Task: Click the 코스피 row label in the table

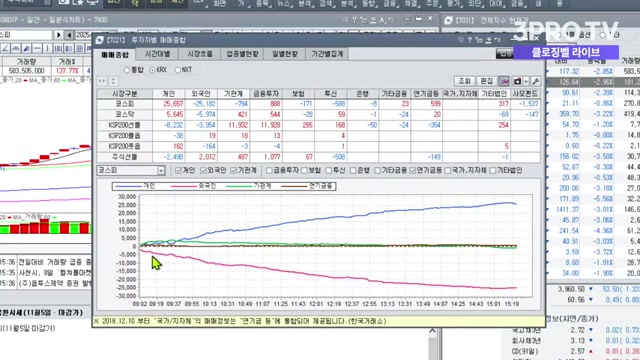Action: click(x=124, y=104)
